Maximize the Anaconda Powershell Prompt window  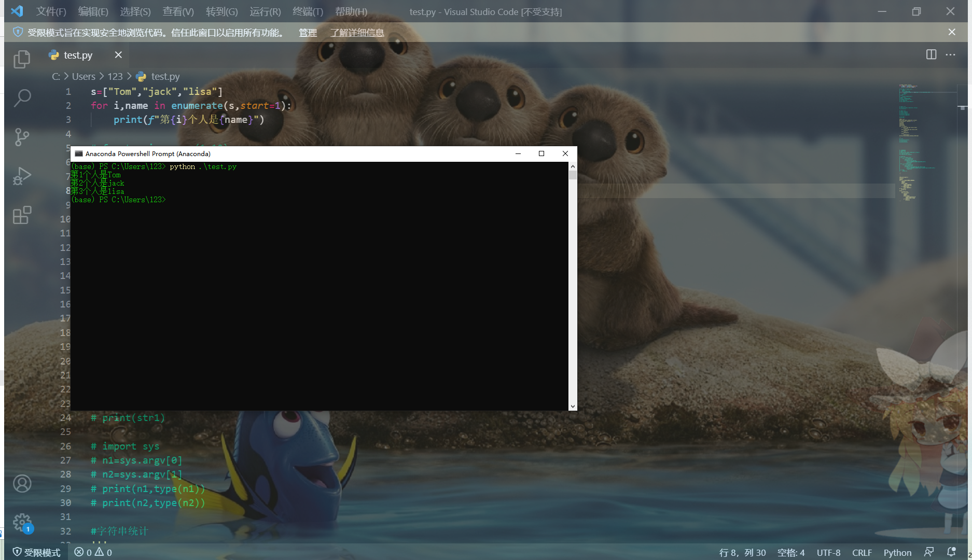click(541, 153)
